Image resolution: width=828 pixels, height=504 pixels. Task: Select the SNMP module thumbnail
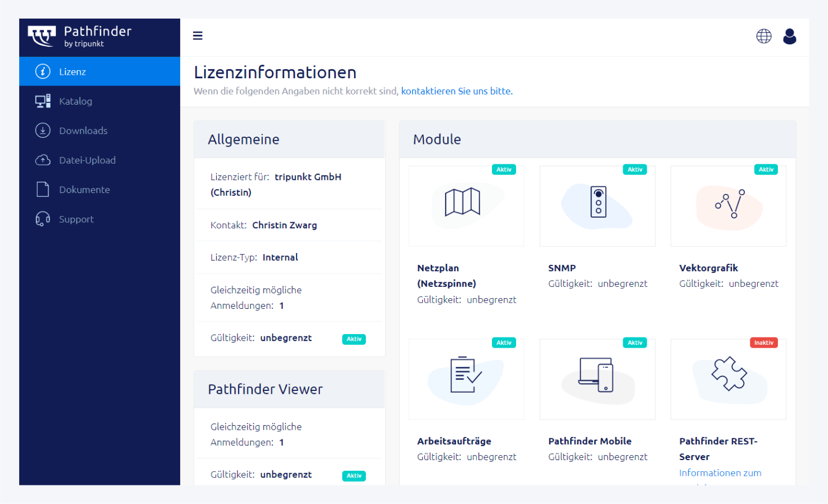point(597,206)
